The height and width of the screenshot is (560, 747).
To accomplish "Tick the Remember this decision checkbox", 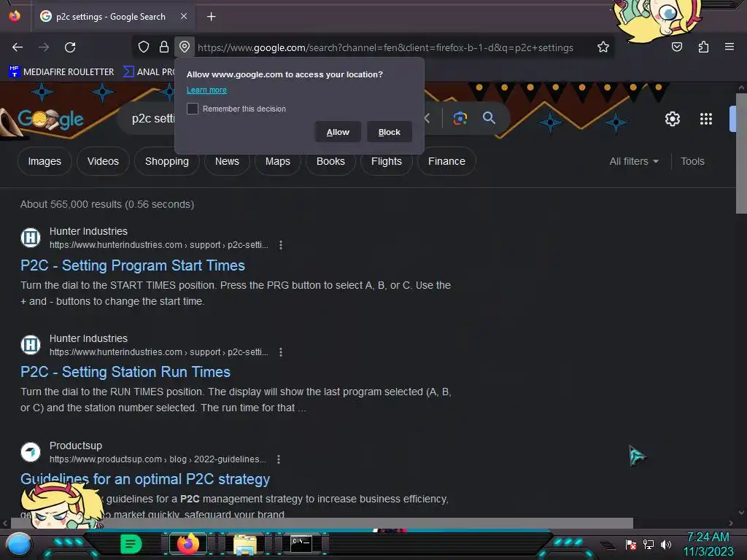I will click(x=193, y=109).
